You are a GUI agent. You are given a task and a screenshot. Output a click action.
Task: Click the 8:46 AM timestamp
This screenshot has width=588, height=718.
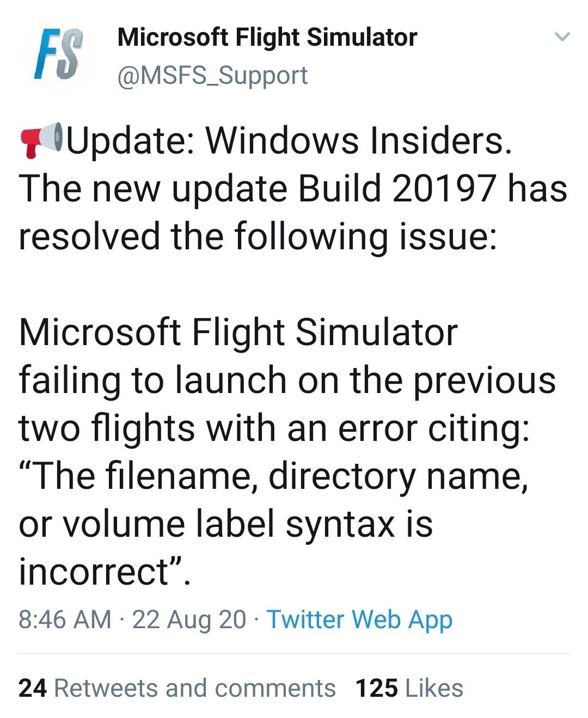[x=65, y=619]
